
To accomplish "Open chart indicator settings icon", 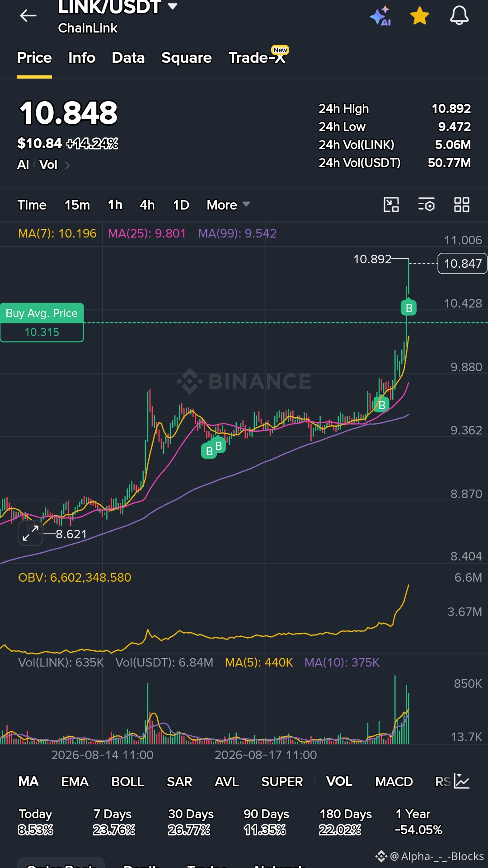I will (427, 205).
